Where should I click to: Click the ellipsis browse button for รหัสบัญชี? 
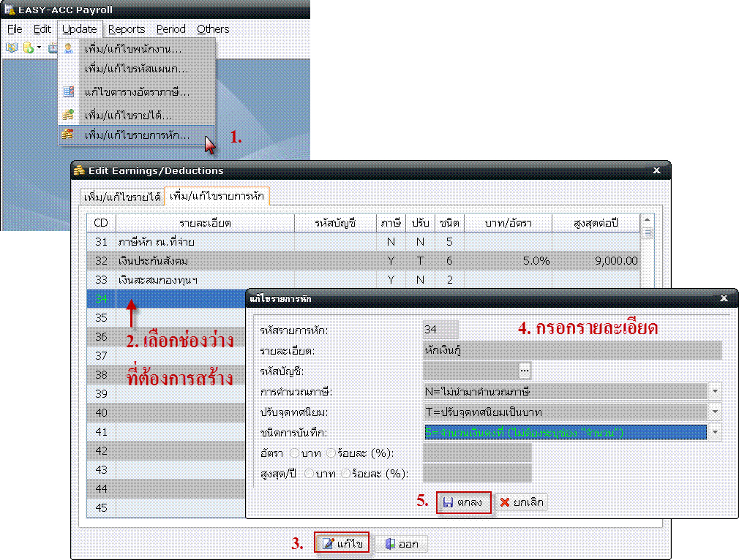(525, 371)
